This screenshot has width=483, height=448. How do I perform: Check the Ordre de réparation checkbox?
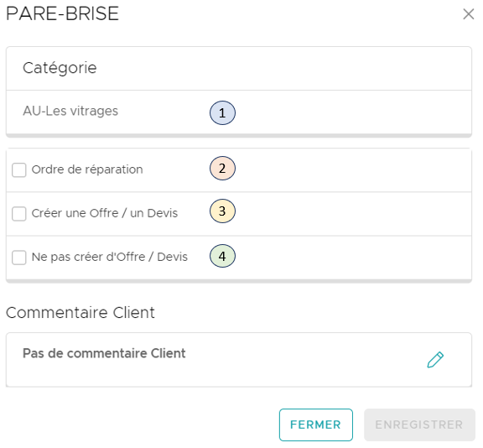coord(18,170)
